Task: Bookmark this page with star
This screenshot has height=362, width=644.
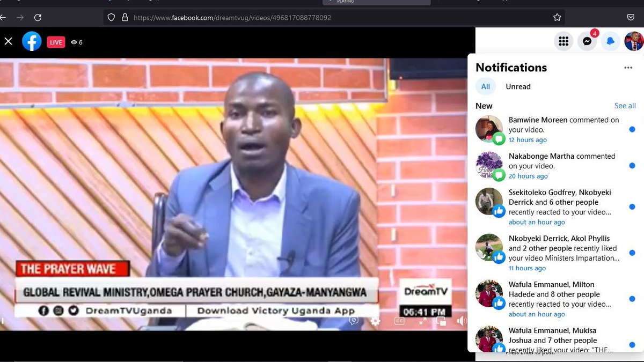Action: (x=557, y=17)
